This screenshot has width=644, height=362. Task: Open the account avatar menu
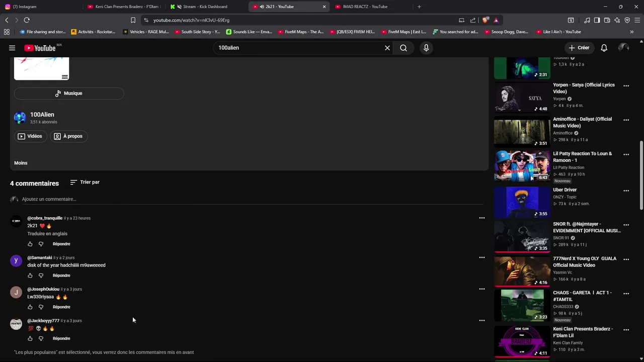coord(623,48)
